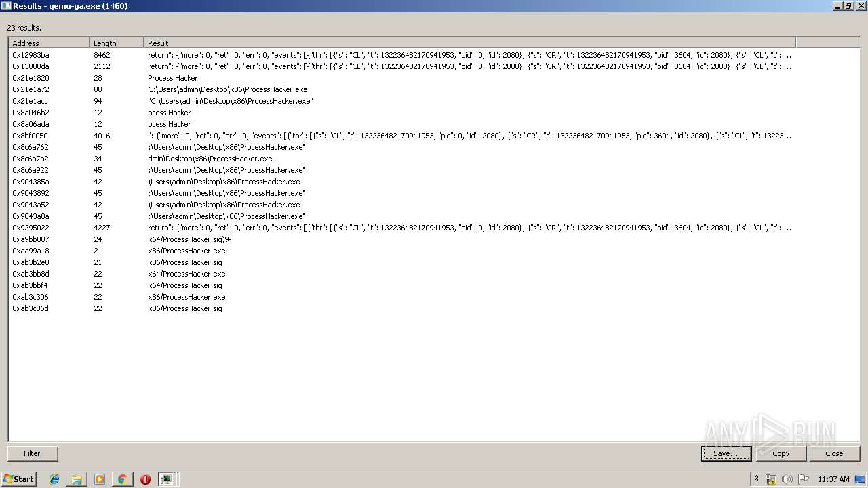Click the Filter button

pyautogui.click(x=33, y=453)
